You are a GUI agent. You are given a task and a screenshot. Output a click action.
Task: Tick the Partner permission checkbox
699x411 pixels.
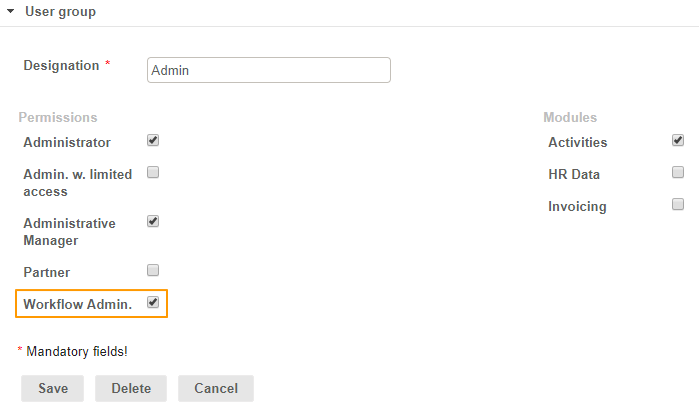153,270
